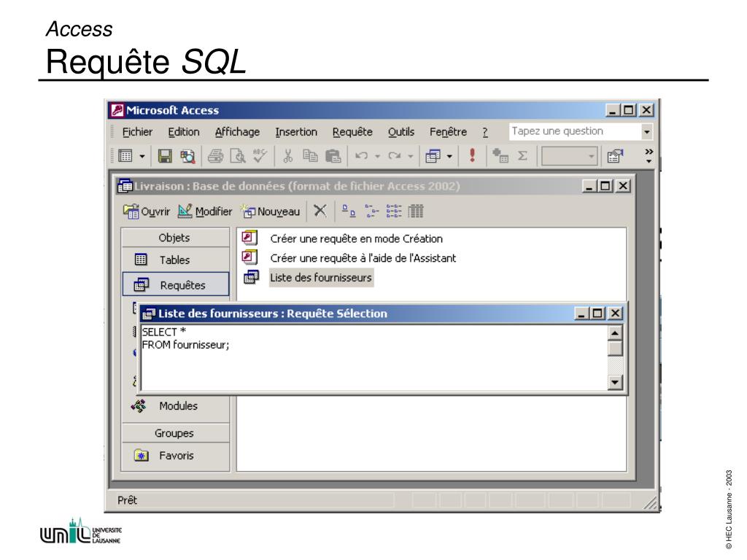
Task: Open the ? help menu
Action: click(x=485, y=132)
